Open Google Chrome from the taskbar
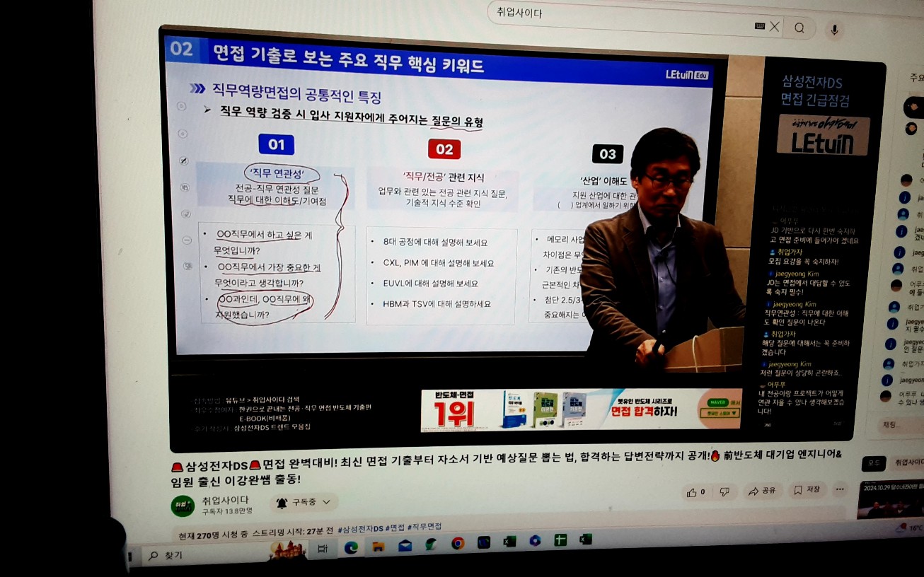This screenshot has width=924, height=577. point(458,544)
